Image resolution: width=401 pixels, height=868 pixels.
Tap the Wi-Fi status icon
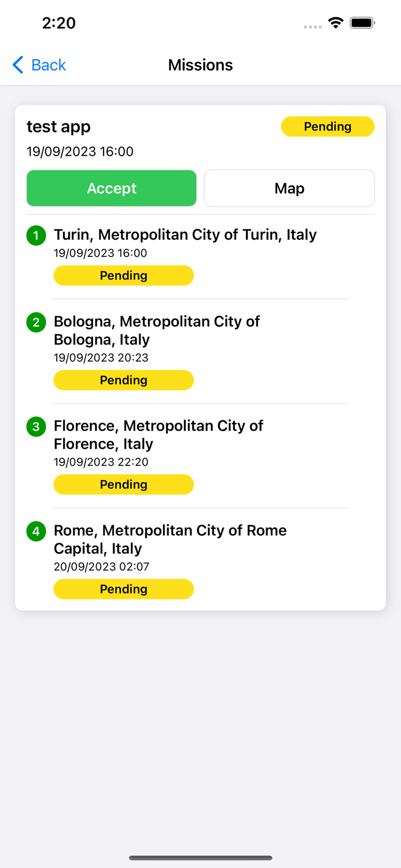(x=335, y=23)
